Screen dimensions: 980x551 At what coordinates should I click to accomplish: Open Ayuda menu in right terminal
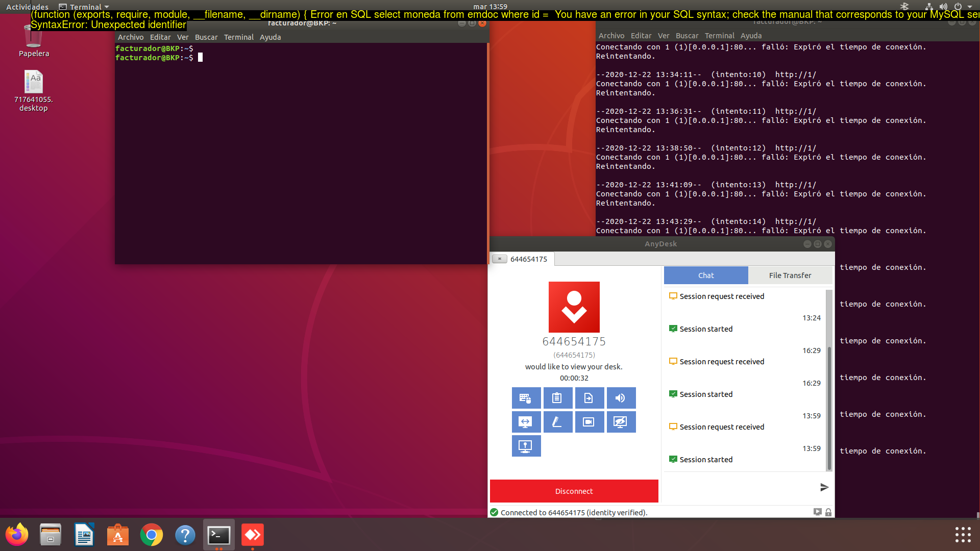[x=751, y=36]
